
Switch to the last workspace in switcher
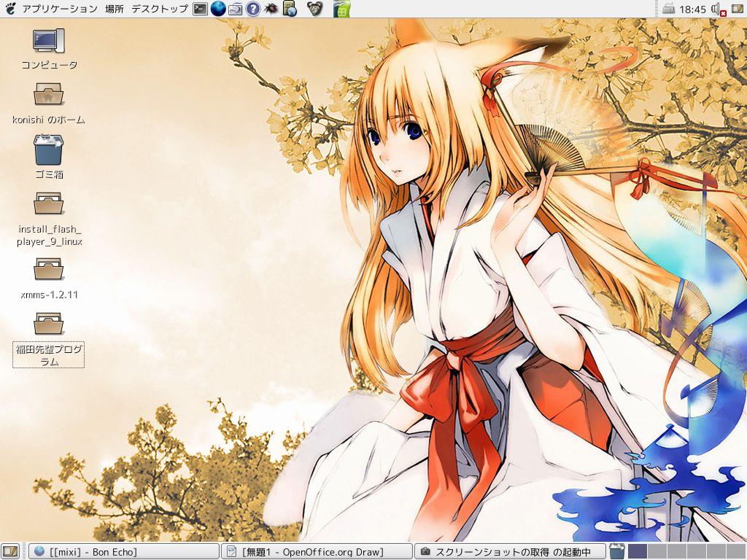(x=737, y=552)
